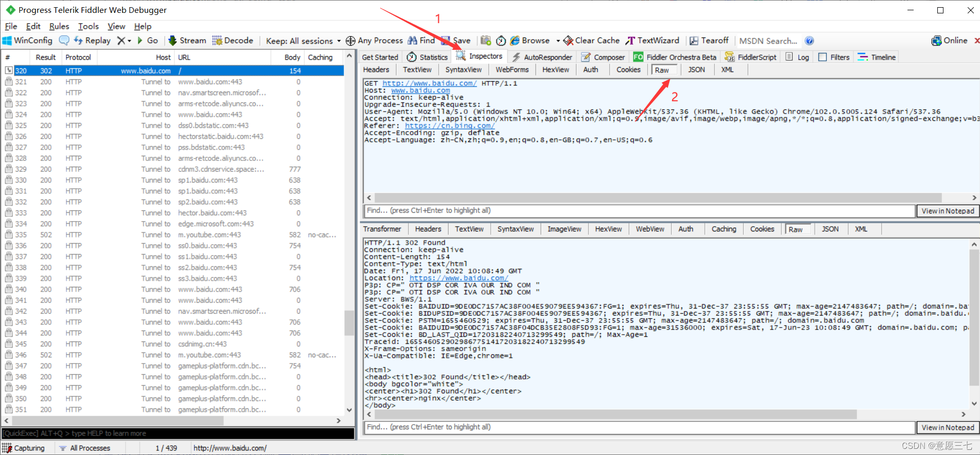Screen dimensions: 980x455
Task: Switch to the Statistics tab
Action: 427,57
